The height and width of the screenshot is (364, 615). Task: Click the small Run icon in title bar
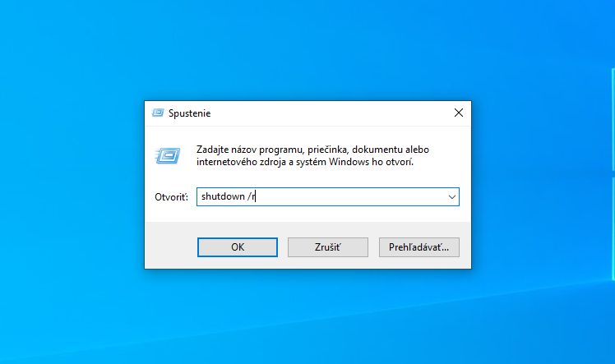pyautogui.click(x=158, y=113)
